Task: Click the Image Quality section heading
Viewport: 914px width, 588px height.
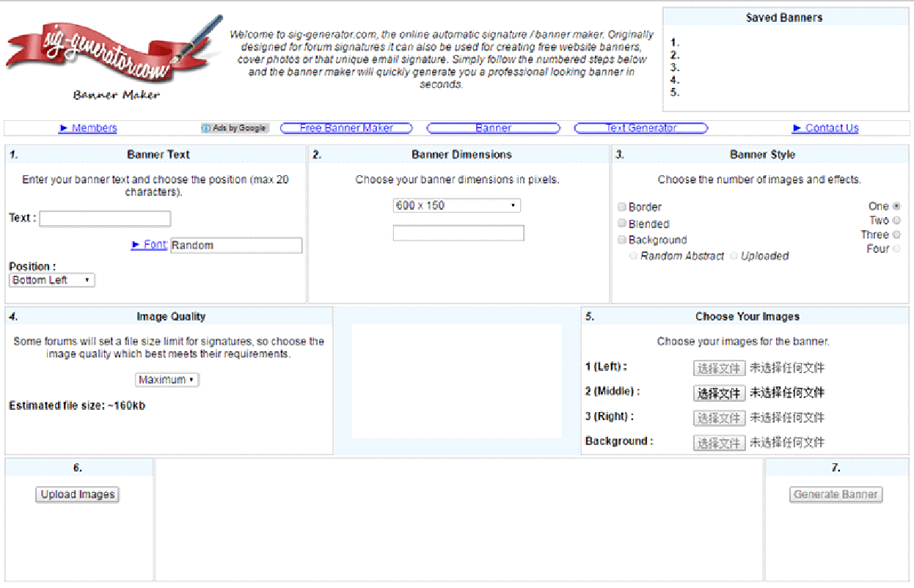Action: [171, 317]
